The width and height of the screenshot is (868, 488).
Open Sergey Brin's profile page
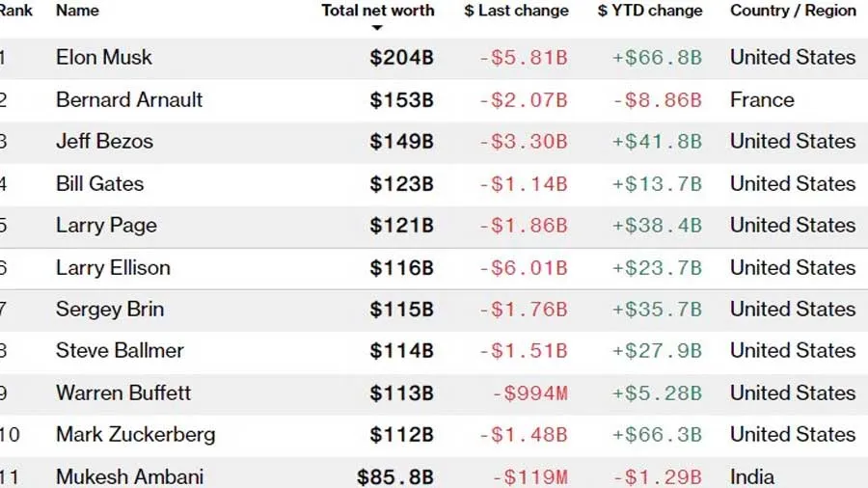[110, 310]
